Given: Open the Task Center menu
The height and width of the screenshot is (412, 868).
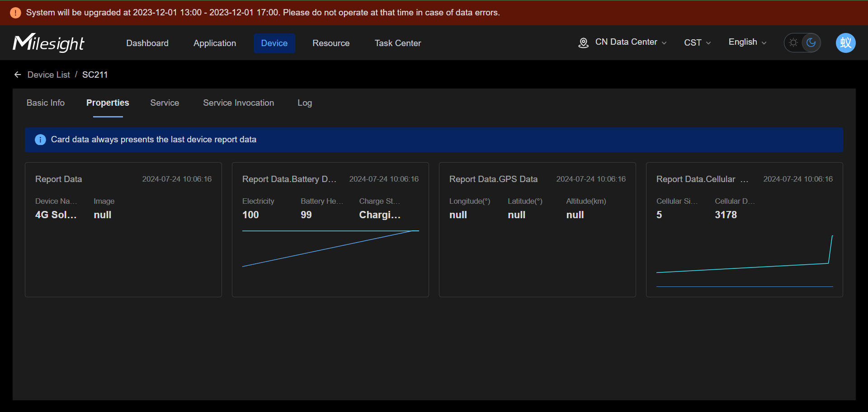Looking at the screenshot, I should [x=398, y=43].
